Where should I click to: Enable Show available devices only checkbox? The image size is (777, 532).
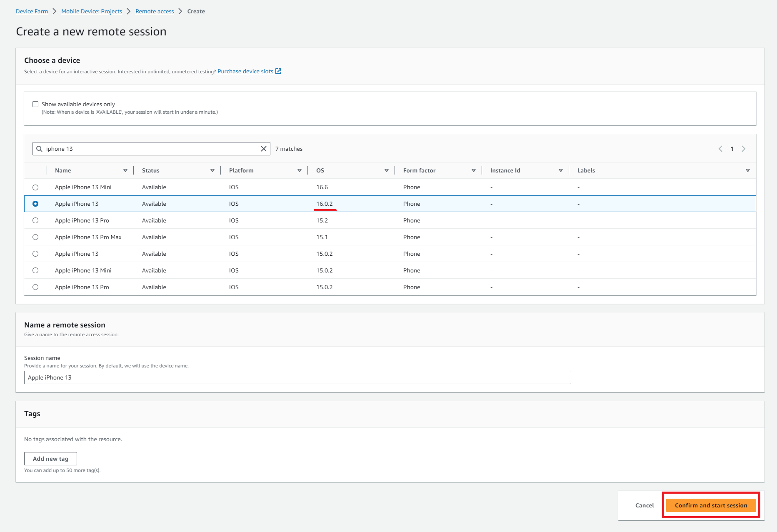tap(35, 104)
